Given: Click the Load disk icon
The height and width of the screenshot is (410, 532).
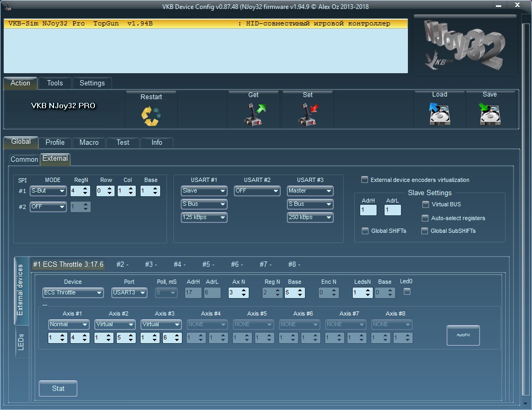Looking at the screenshot, I should (439, 114).
